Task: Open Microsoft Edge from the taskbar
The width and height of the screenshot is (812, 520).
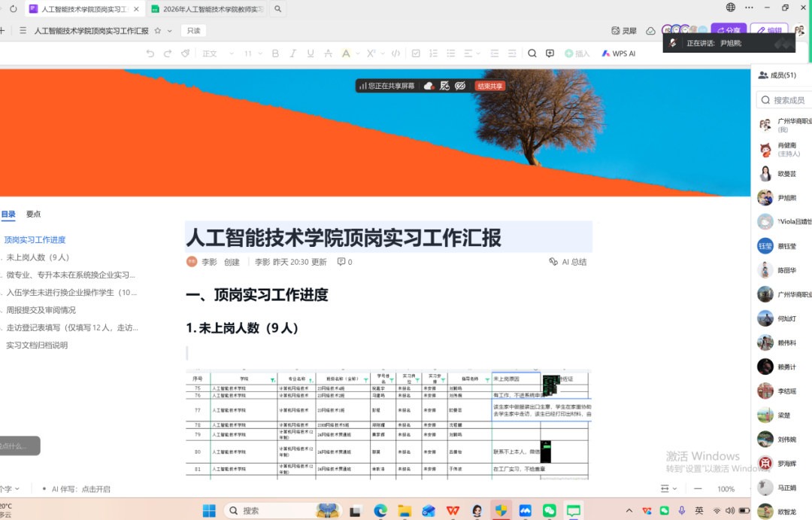Action: (380, 511)
